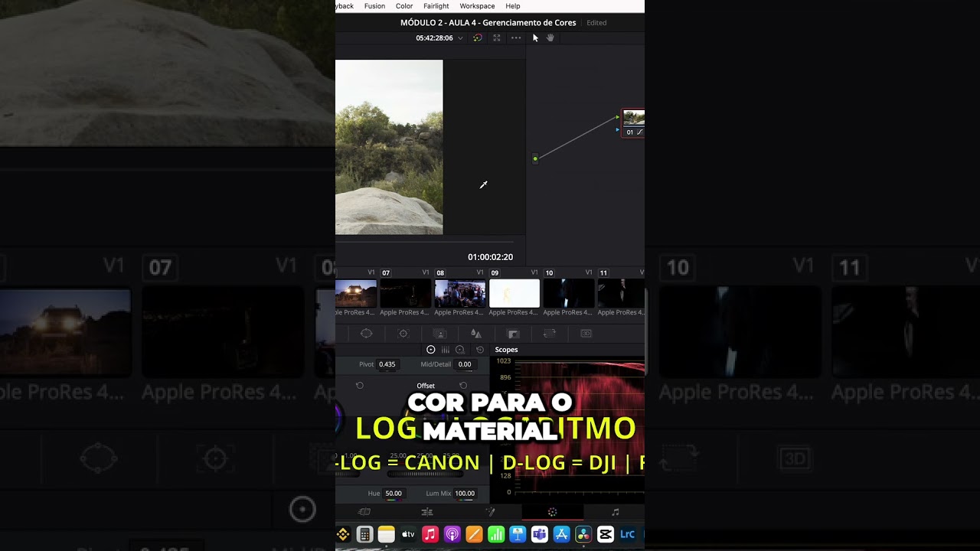Click the magic sparkle bypass icon
This screenshot has height=551, width=980.
point(478,37)
